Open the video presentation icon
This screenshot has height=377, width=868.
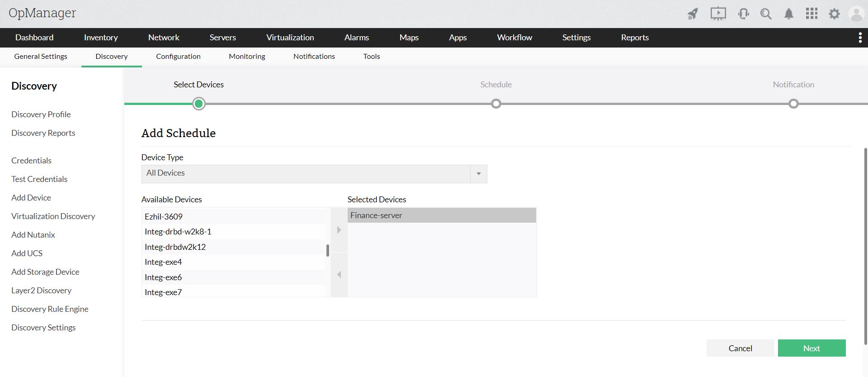[x=718, y=14]
